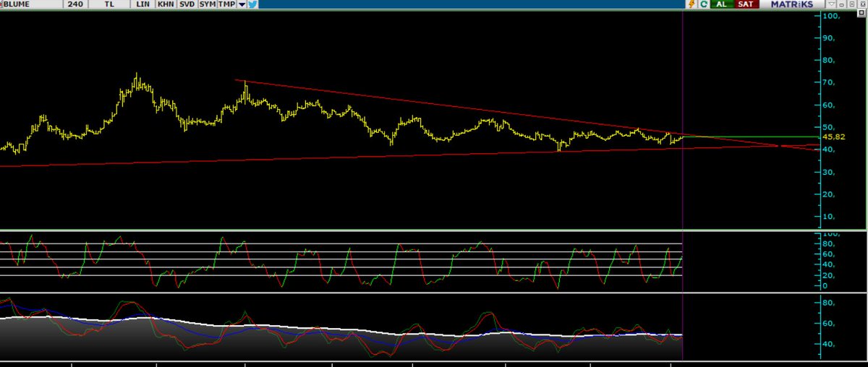Click the BLUME symbol field

32,4
